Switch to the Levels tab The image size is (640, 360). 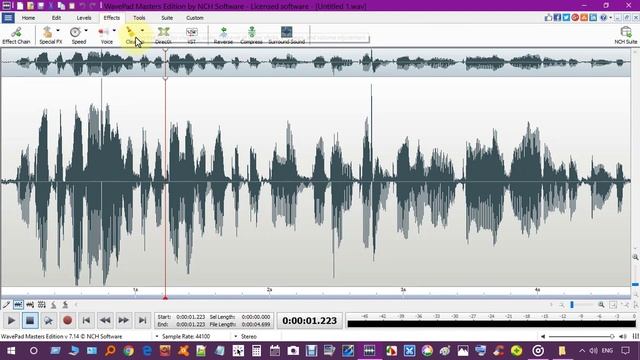(x=84, y=18)
